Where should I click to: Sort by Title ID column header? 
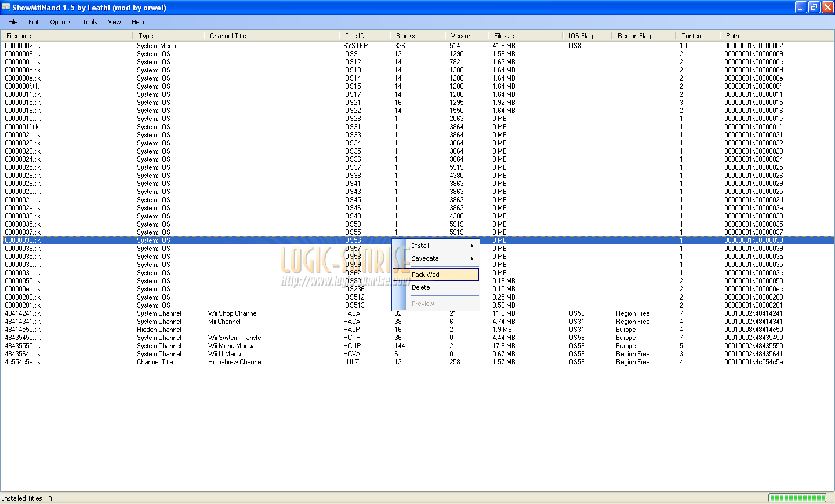(x=364, y=36)
